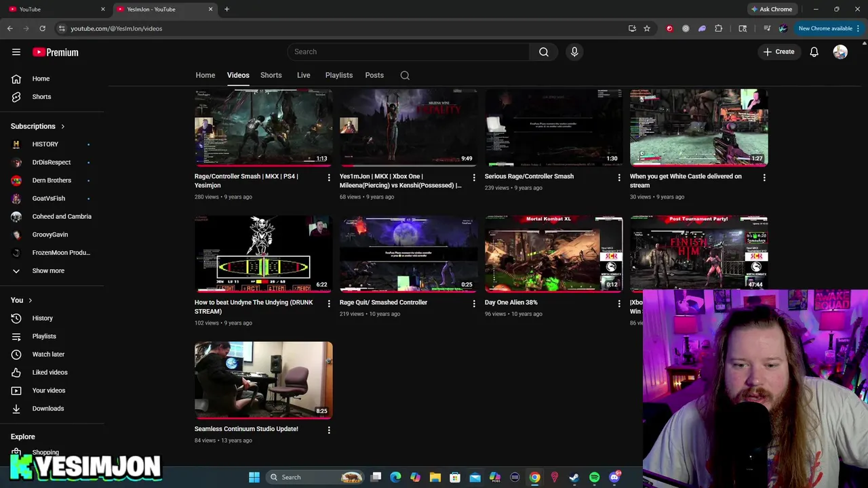
Task: Click Ask Chrome button
Action: [x=772, y=9]
